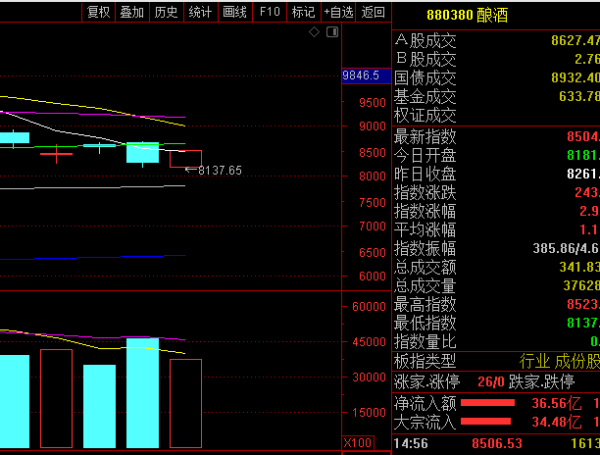The width and height of the screenshot is (600, 455).
Task: Open the 复权 adjustment option
Action: point(98,12)
